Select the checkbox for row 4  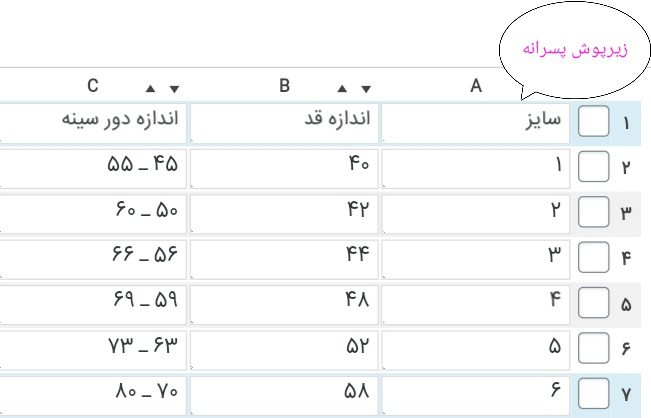tap(594, 259)
